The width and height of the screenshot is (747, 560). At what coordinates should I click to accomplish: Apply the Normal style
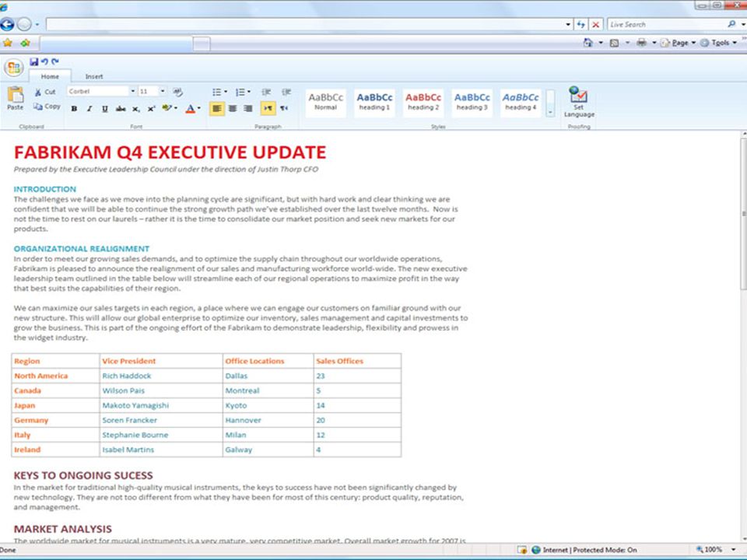click(326, 102)
